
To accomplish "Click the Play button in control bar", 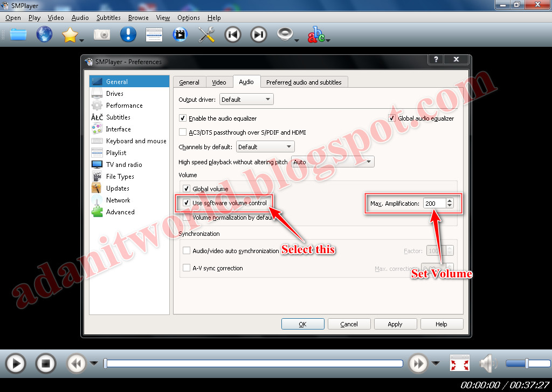I will (x=15, y=363).
